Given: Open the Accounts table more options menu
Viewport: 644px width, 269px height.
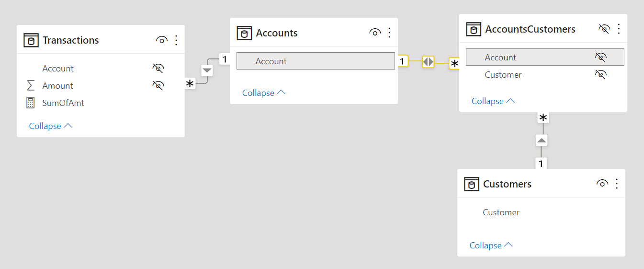Looking at the screenshot, I should pos(389,33).
